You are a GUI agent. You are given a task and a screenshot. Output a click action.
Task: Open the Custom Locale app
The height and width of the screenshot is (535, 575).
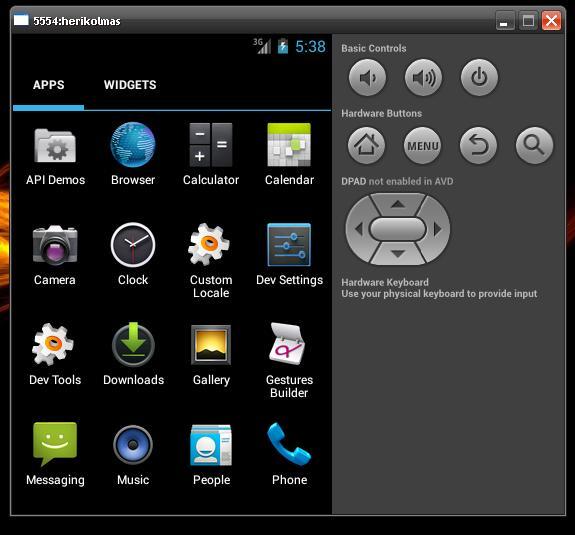pos(211,261)
